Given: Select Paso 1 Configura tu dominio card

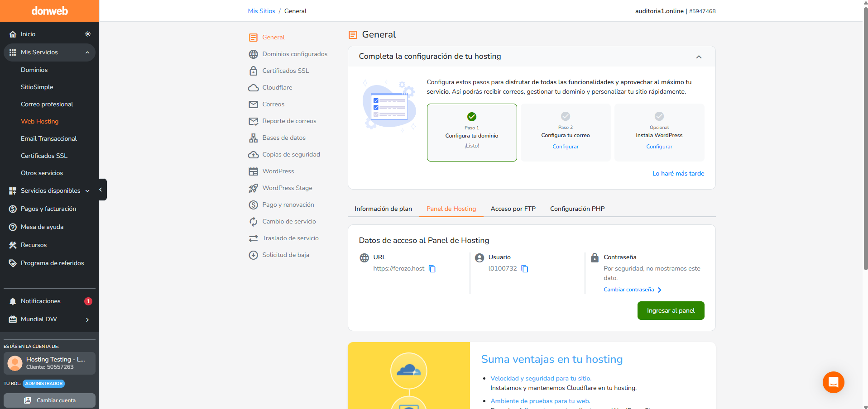Looking at the screenshot, I should click(x=472, y=133).
